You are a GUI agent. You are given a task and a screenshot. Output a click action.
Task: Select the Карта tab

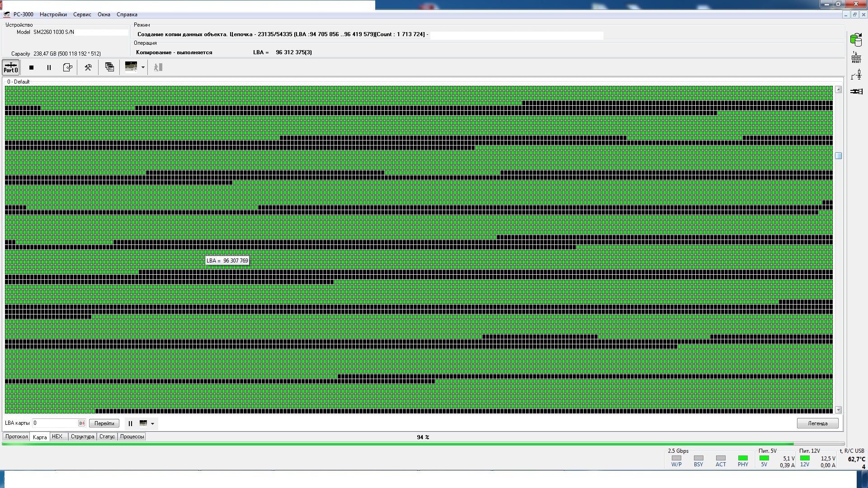click(40, 437)
